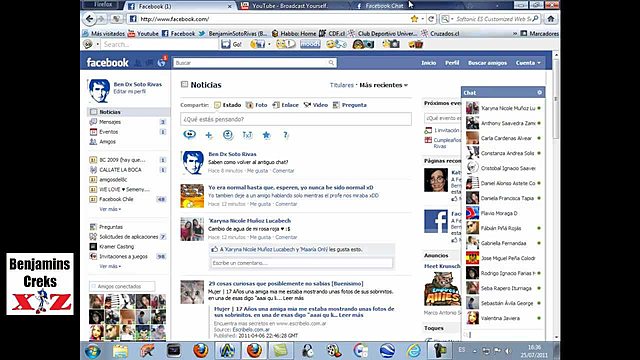Show more bookmarks via chevron
640x360 pixels.
tap(515, 33)
